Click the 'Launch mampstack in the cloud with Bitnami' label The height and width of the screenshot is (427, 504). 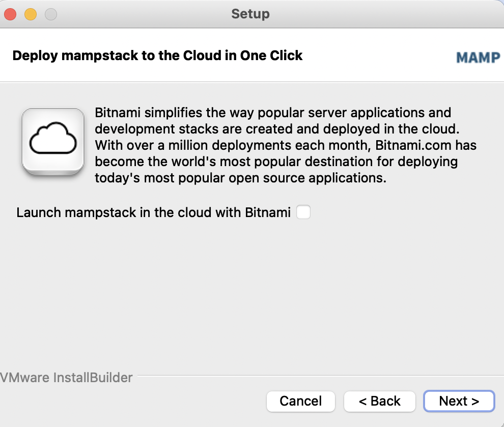154,212
